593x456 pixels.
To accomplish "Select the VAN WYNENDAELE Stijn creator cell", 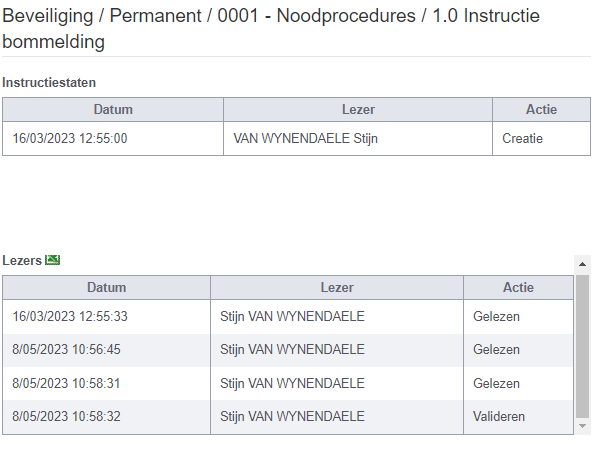I will point(358,138).
